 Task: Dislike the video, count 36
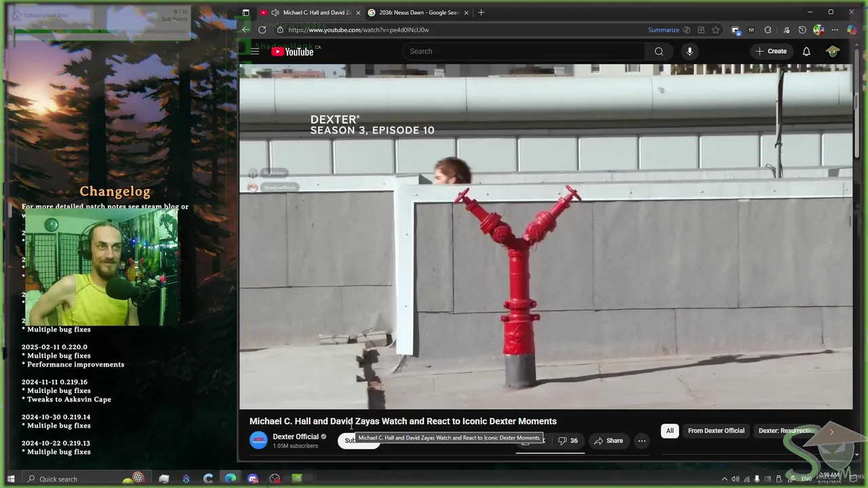568,441
